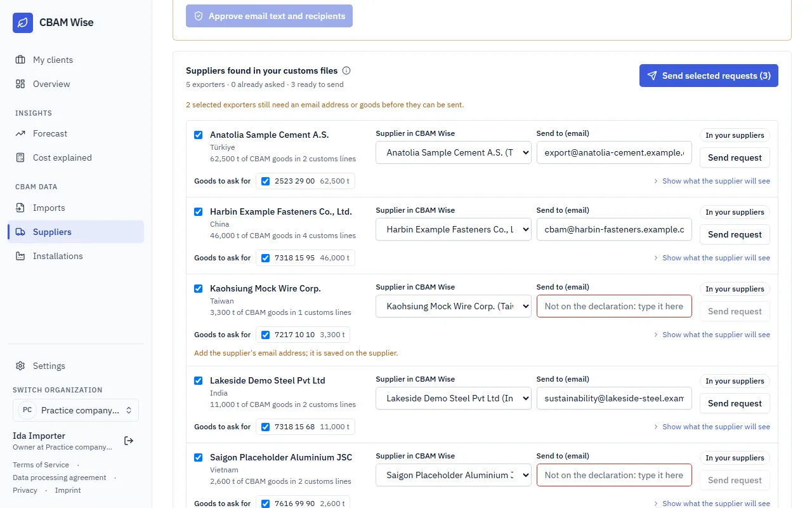
Task: Send request to Lakeside Demo Steel
Action: click(735, 403)
